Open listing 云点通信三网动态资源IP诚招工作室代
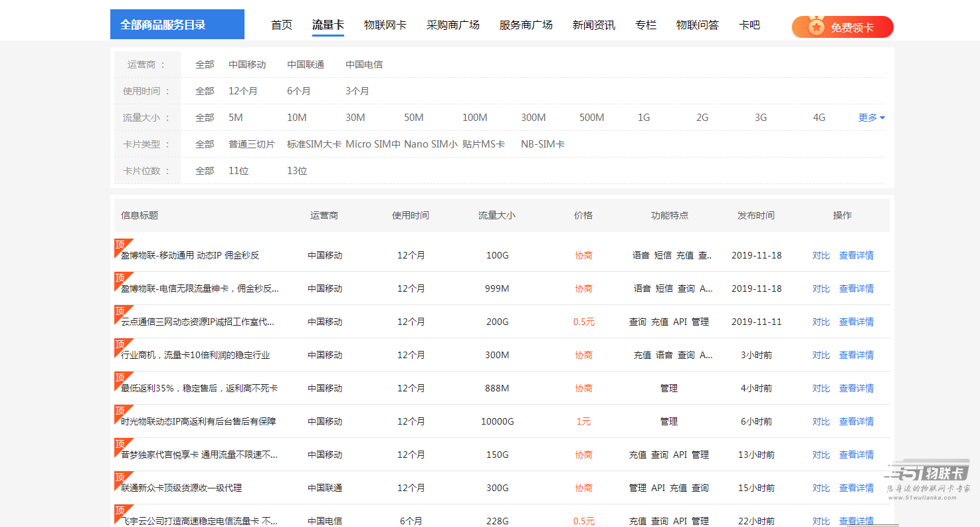 [197, 322]
